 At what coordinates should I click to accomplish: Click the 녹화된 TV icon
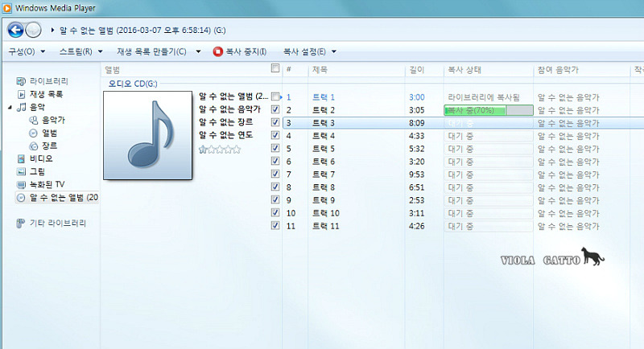[x=21, y=184]
